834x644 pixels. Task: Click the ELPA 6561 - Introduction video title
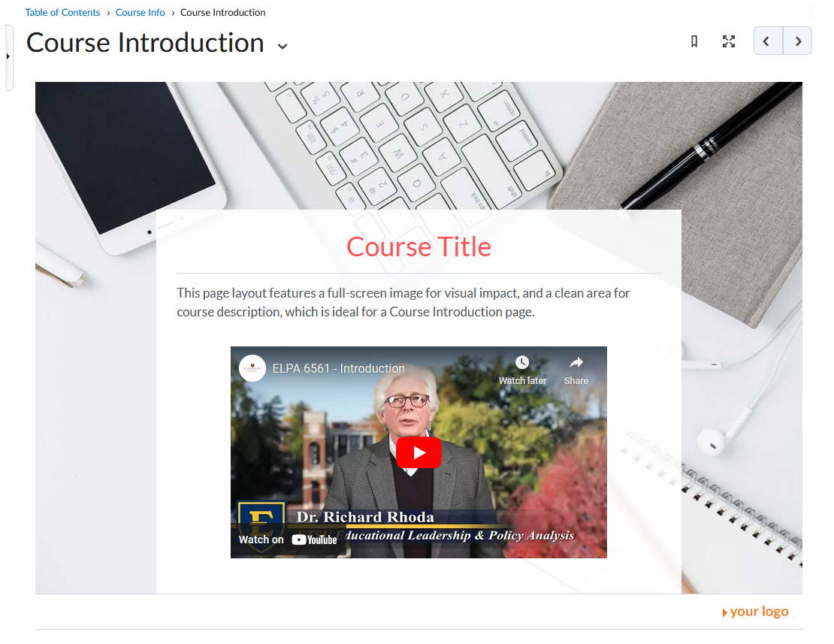tap(338, 368)
